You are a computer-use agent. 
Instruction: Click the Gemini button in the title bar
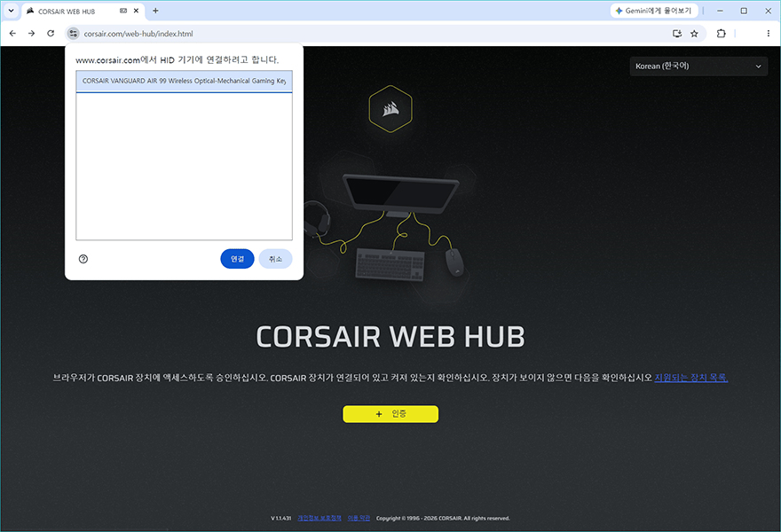[654, 11]
